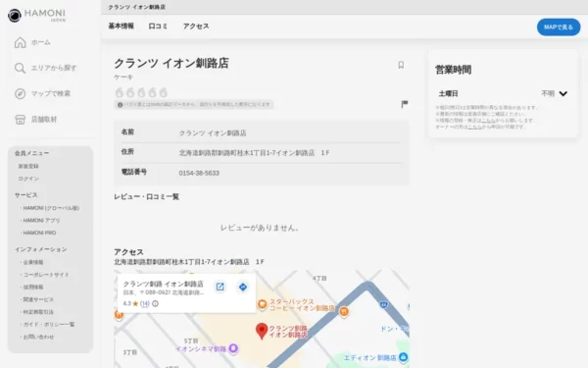
Task: Click the HAMONI Japan logo
Action: (37, 15)
